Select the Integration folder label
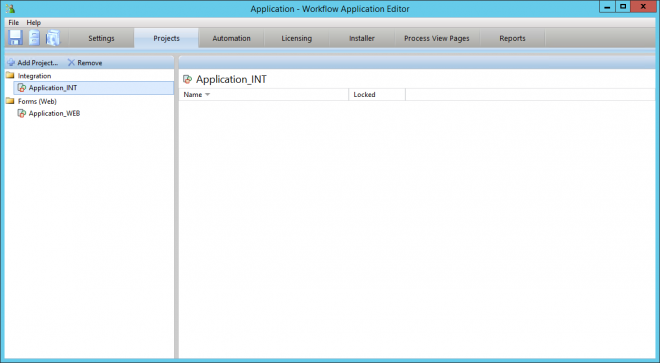 coord(35,76)
